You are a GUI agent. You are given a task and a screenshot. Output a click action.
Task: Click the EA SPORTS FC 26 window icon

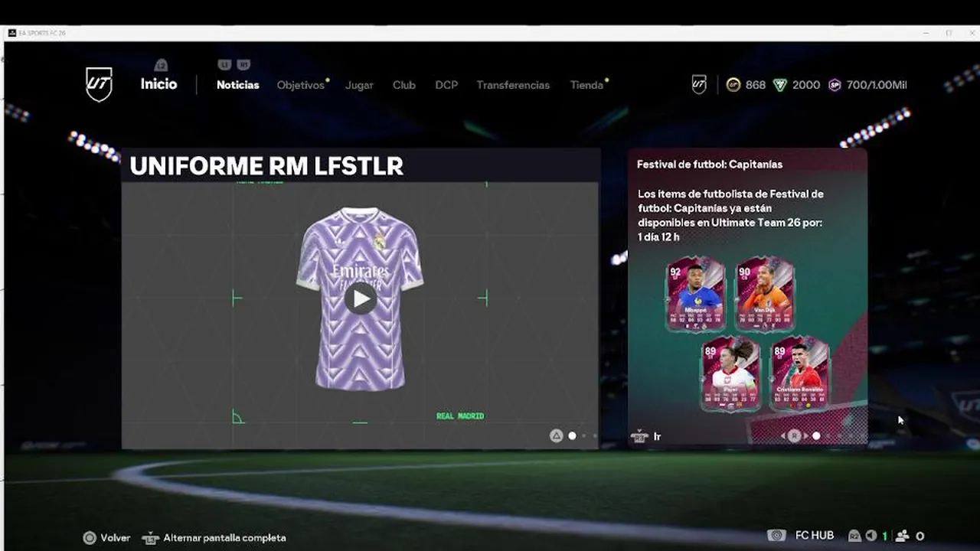pyautogui.click(x=11, y=33)
